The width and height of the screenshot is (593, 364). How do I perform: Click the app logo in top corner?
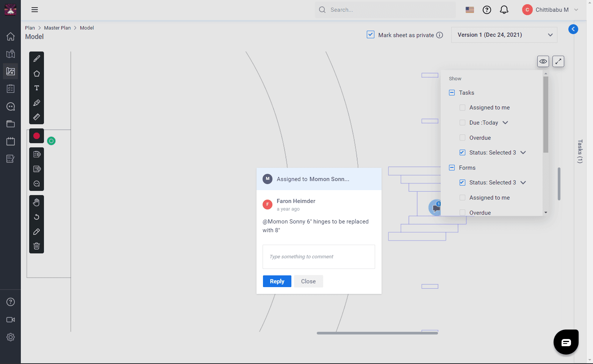point(10,10)
